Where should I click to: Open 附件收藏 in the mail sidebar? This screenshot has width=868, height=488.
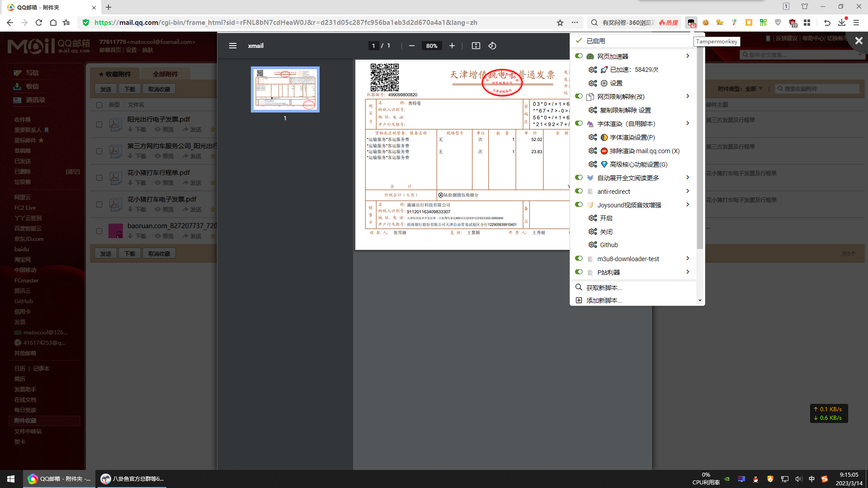coord(44,421)
